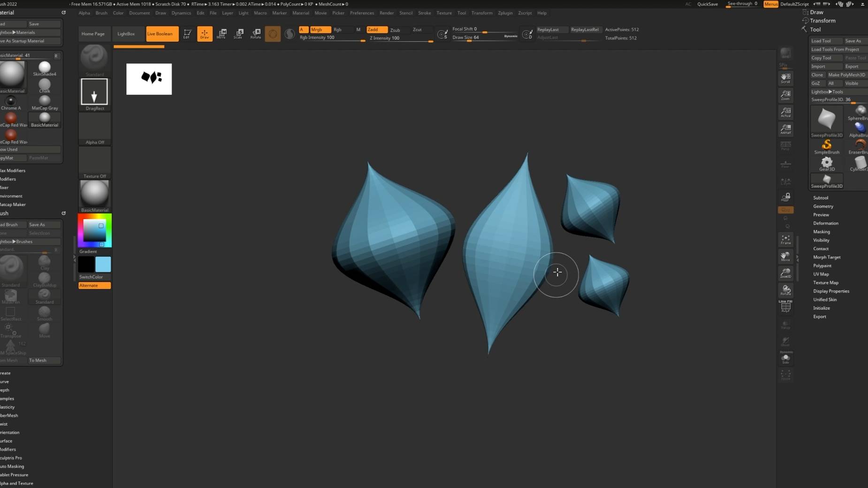The height and width of the screenshot is (488, 868).
Task: Click the Zoom document icon
Action: [x=785, y=95]
